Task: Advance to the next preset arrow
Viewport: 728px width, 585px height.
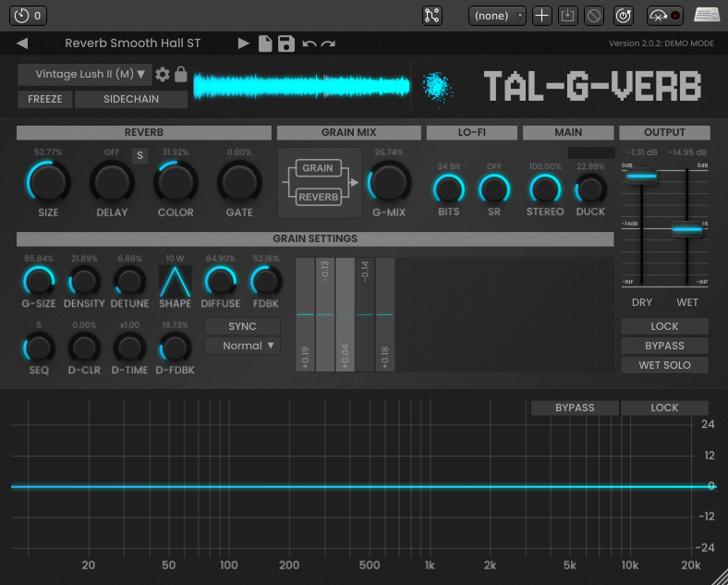Action: click(243, 43)
